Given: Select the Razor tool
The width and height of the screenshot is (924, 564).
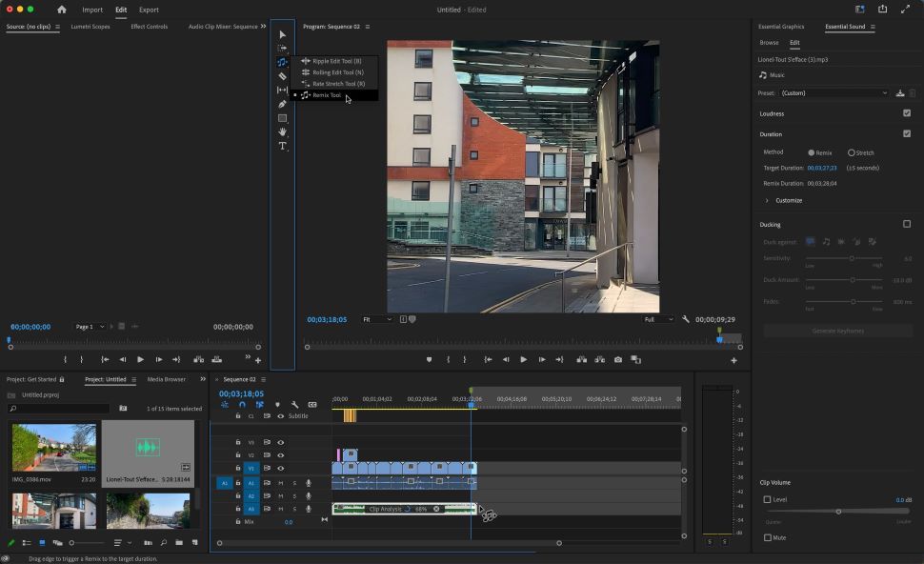Looking at the screenshot, I should (x=281, y=73).
